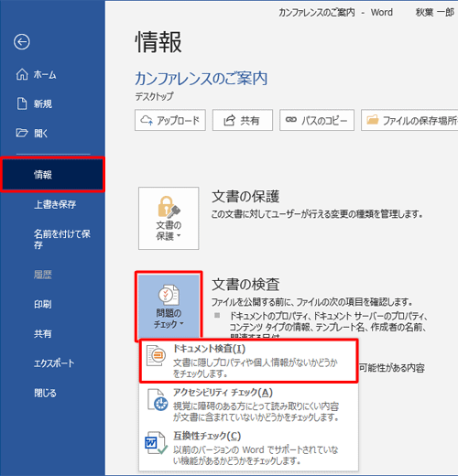Select ドキュメント検査(I) menu entry

(x=248, y=361)
